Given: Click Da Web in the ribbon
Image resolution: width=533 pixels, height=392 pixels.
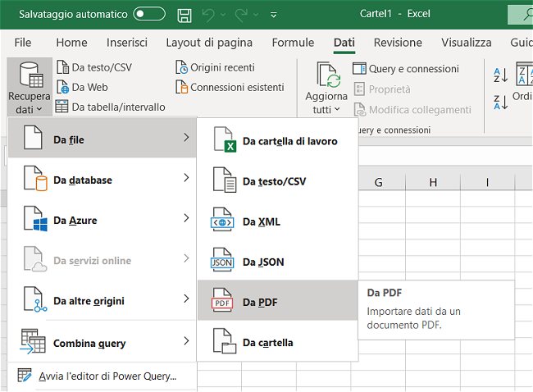Looking at the screenshot, I should click(x=82, y=87).
